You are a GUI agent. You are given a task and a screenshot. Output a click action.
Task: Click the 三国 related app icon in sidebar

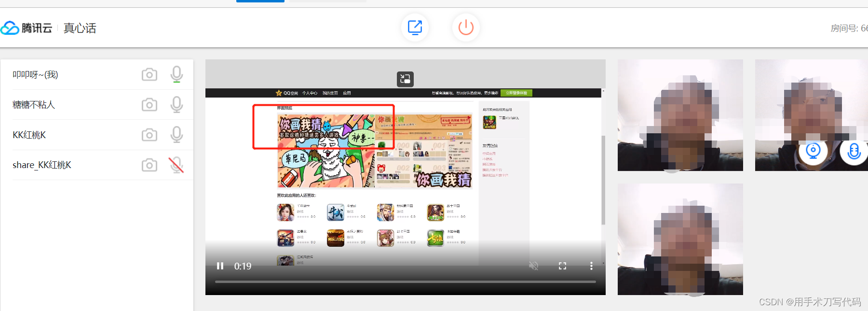pyautogui.click(x=489, y=122)
